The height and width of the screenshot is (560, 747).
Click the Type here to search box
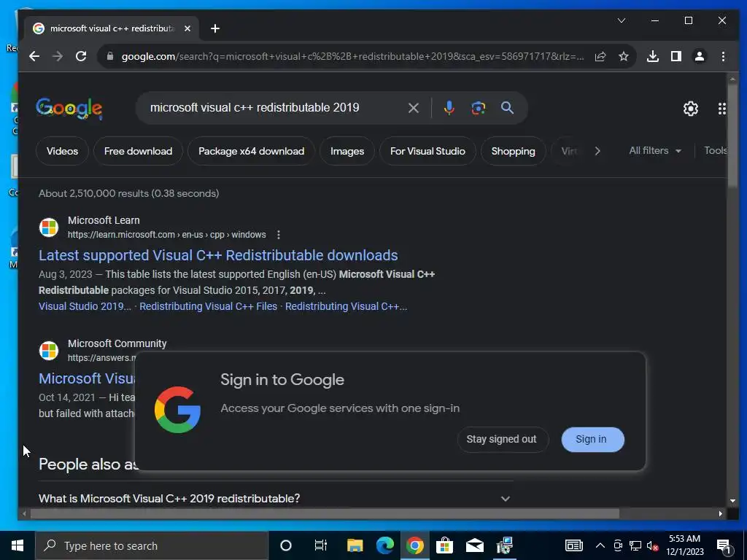coord(152,545)
